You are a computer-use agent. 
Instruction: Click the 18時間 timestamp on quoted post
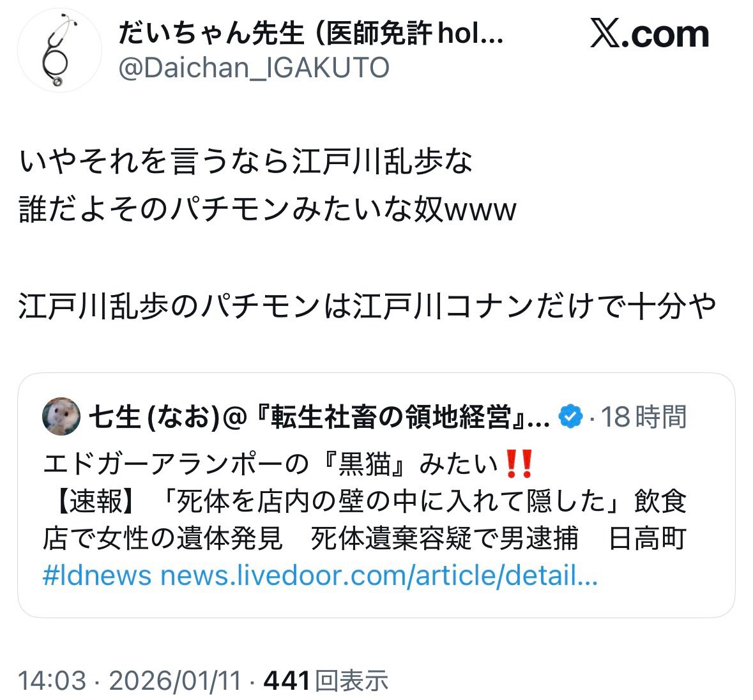pyautogui.click(x=644, y=416)
